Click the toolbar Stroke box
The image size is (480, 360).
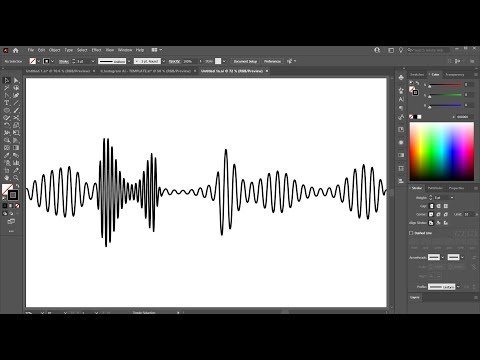(x=13, y=195)
